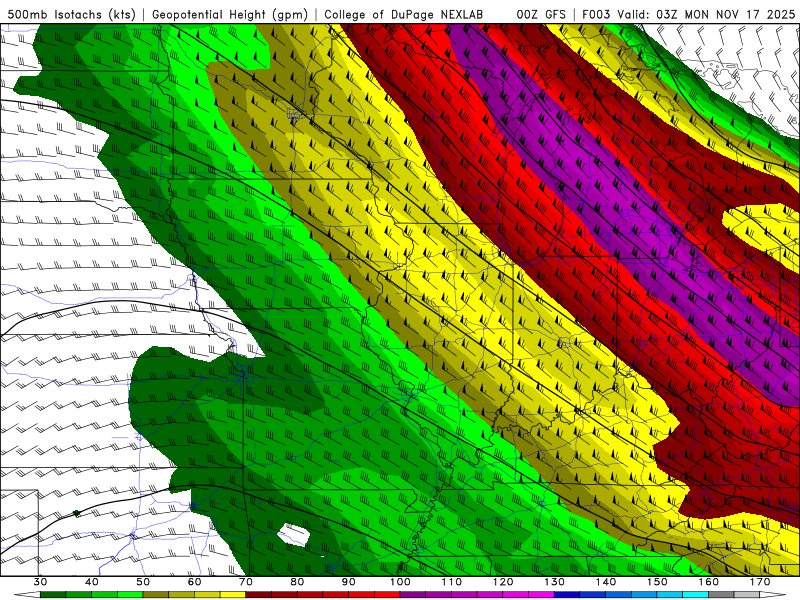
Task: Click the dark purple swatch just after 100
Action: tap(413, 595)
